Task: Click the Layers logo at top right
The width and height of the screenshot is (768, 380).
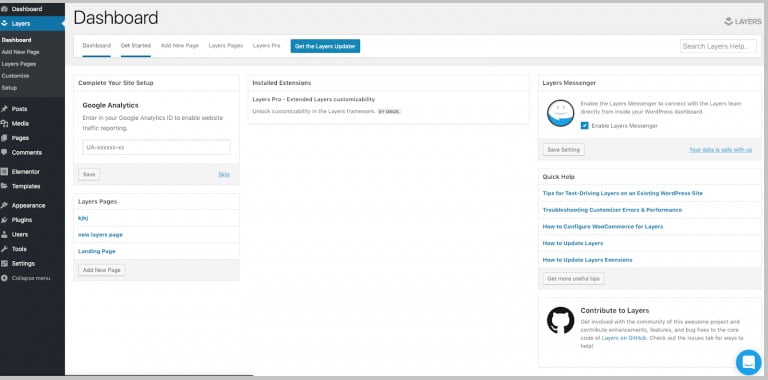Action: tap(743, 22)
